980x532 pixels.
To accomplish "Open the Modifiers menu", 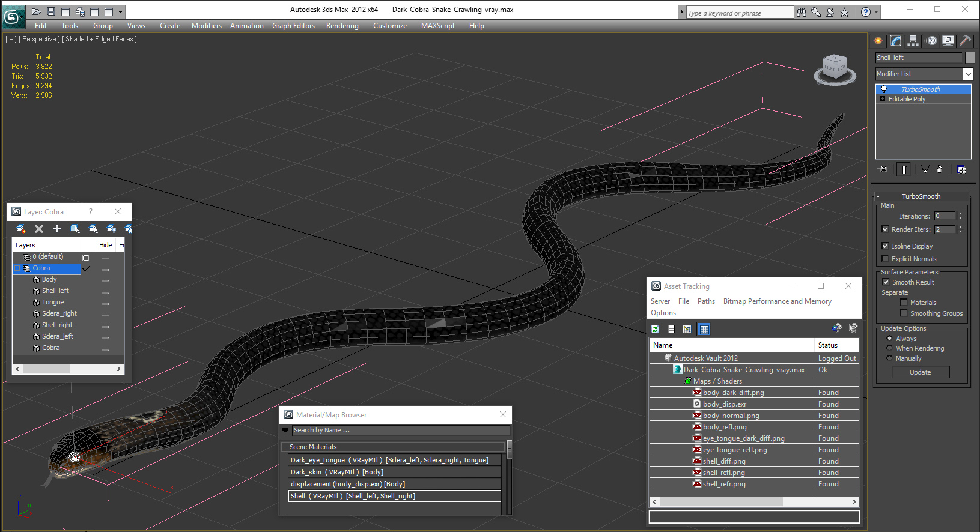I will click(x=207, y=26).
